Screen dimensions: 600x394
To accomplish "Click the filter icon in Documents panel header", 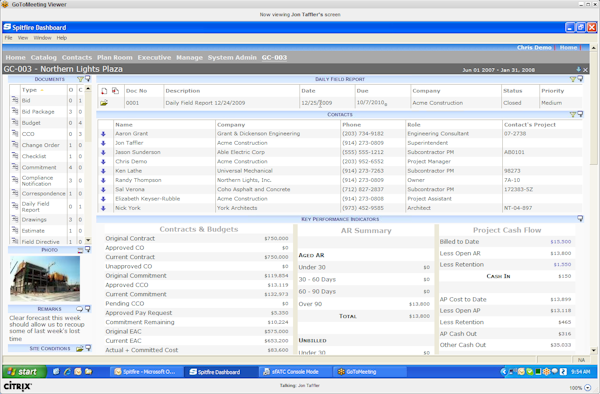I will point(80,79).
